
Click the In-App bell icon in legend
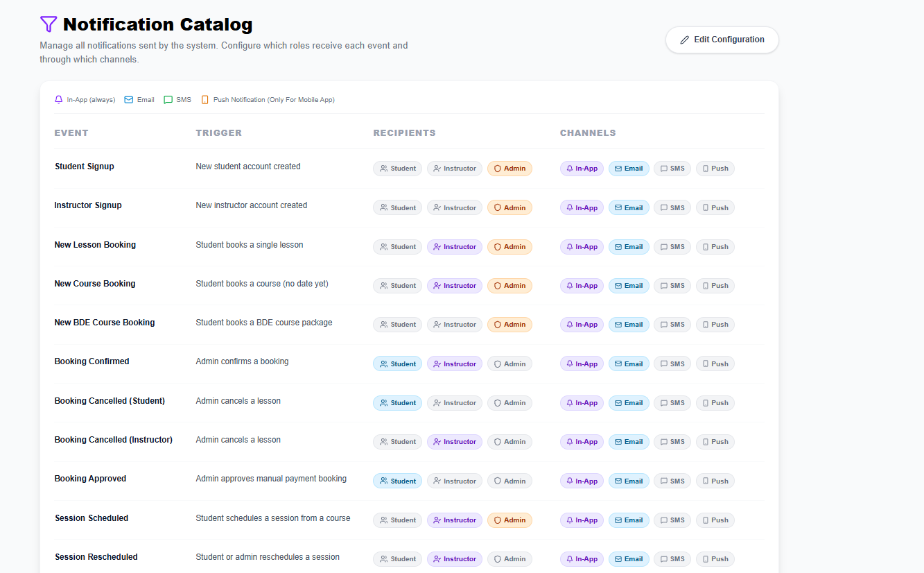point(59,100)
